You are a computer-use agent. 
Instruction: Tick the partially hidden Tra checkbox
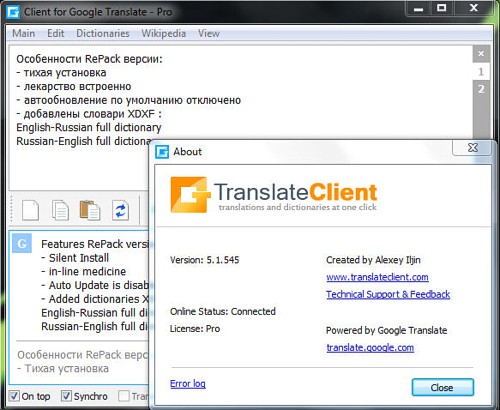124,396
